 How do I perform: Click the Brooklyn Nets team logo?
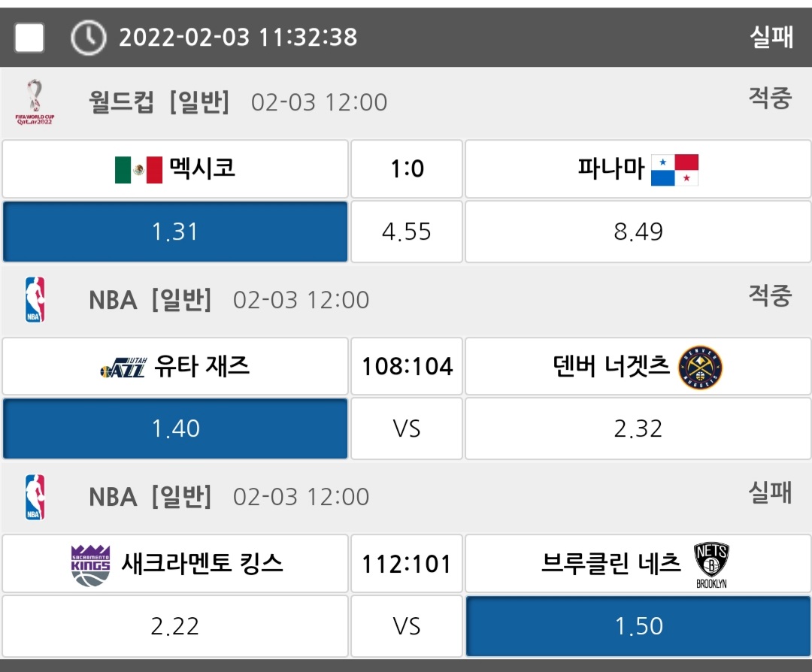pos(711,565)
